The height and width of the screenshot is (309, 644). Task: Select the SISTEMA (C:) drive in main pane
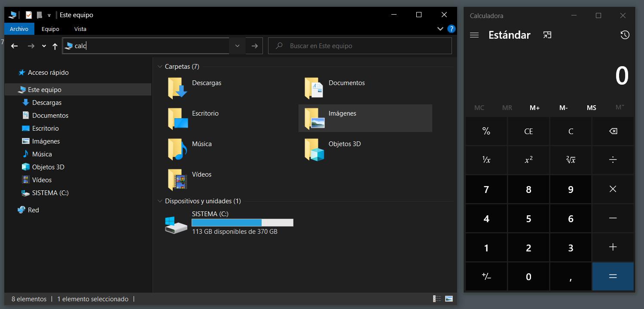(229, 223)
